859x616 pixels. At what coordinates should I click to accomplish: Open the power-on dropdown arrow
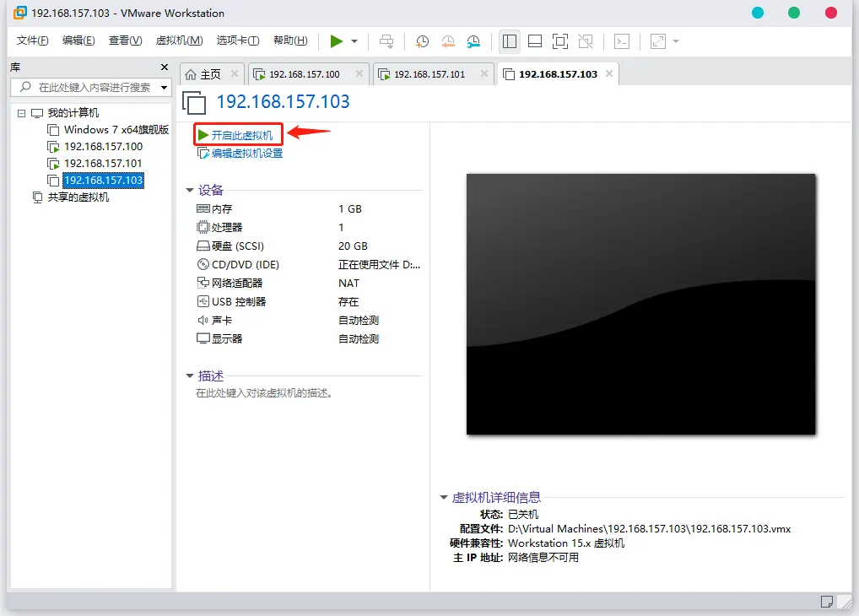pos(354,41)
